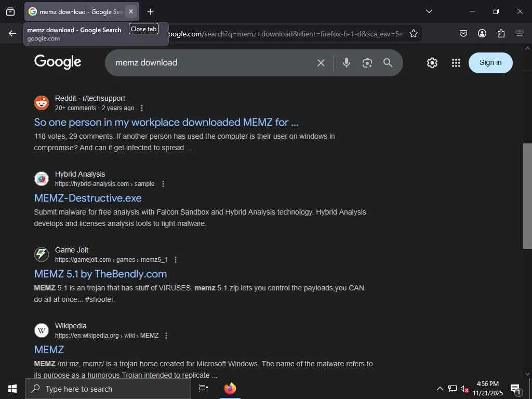This screenshot has height=399, width=532.
Task: Click the Hybrid Analysis site favicon
Action: tap(42, 179)
